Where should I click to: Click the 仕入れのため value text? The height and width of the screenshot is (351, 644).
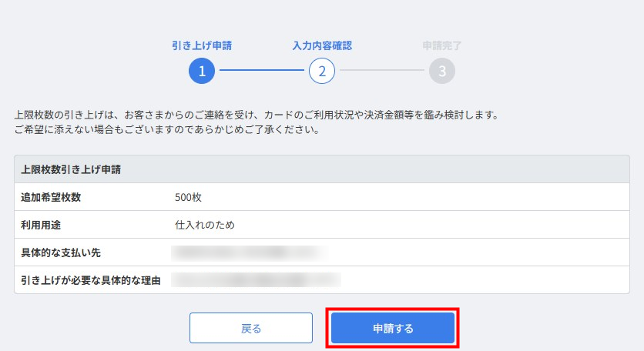pyautogui.click(x=205, y=225)
